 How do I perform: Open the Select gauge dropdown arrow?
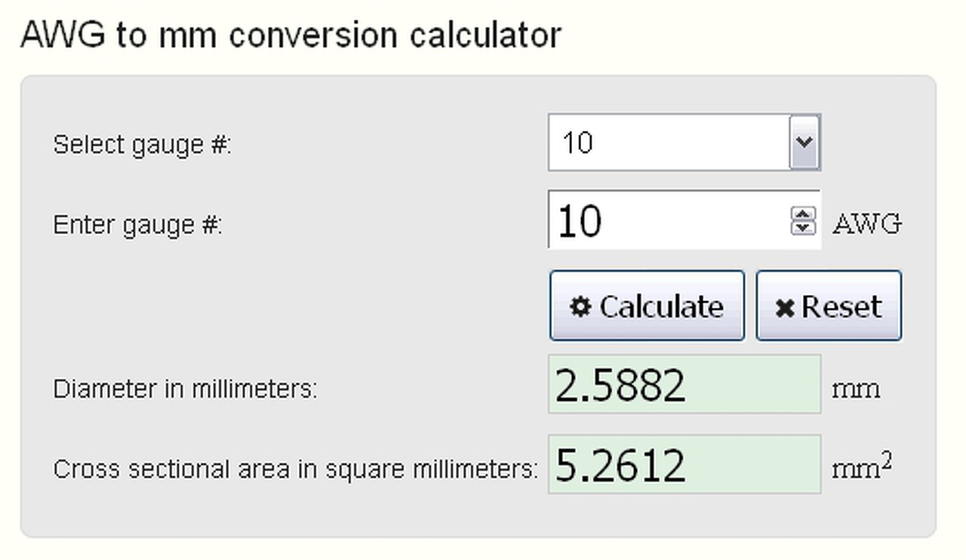[x=804, y=142]
